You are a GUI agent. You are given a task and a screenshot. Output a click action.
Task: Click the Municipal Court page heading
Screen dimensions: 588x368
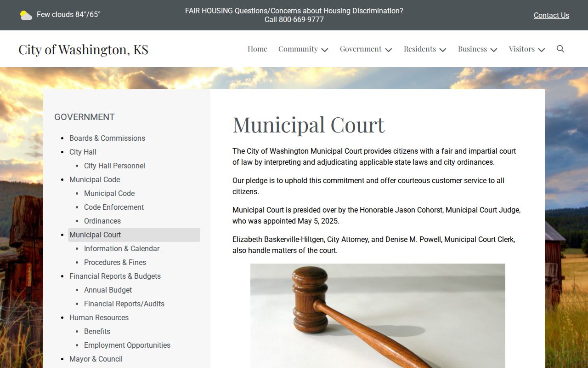point(309,125)
